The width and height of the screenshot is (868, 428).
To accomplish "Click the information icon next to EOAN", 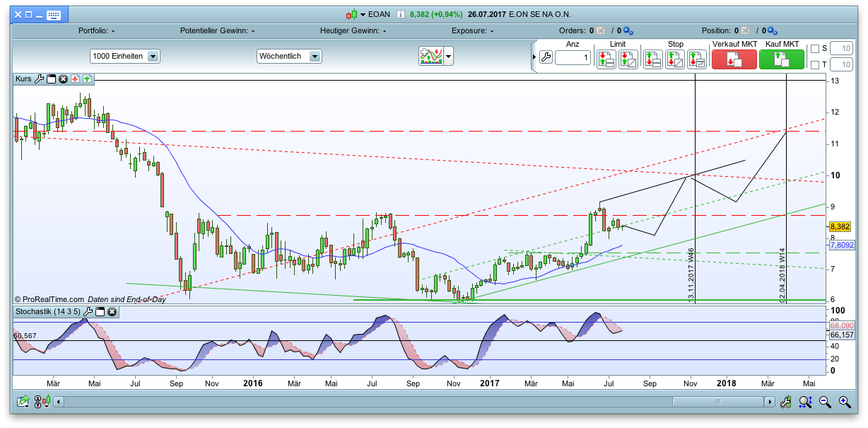I will [x=400, y=14].
